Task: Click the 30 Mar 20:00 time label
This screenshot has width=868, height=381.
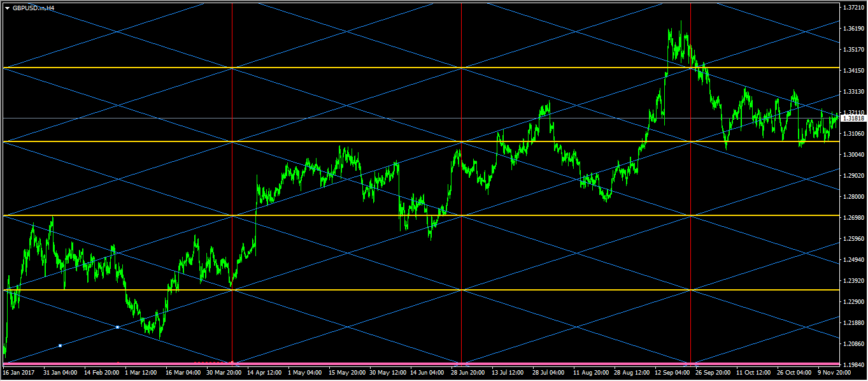Action: coord(224,371)
